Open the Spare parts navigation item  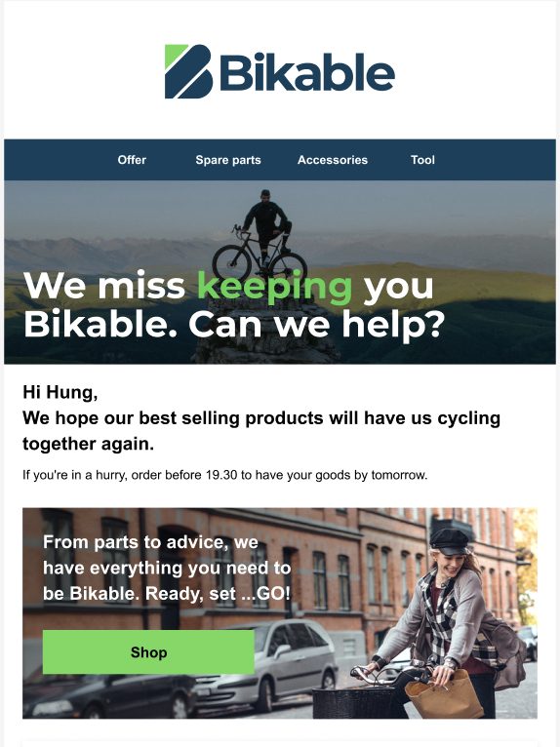(x=228, y=160)
